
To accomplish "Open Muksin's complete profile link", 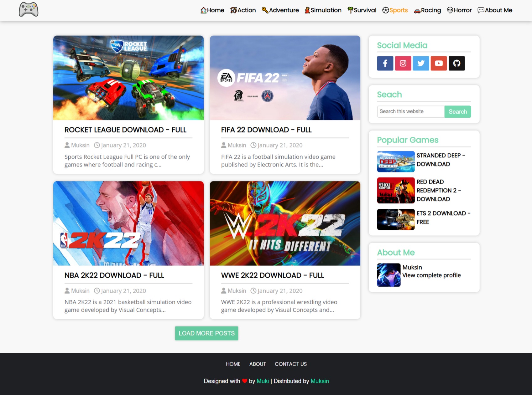I will (x=431, y=275).
